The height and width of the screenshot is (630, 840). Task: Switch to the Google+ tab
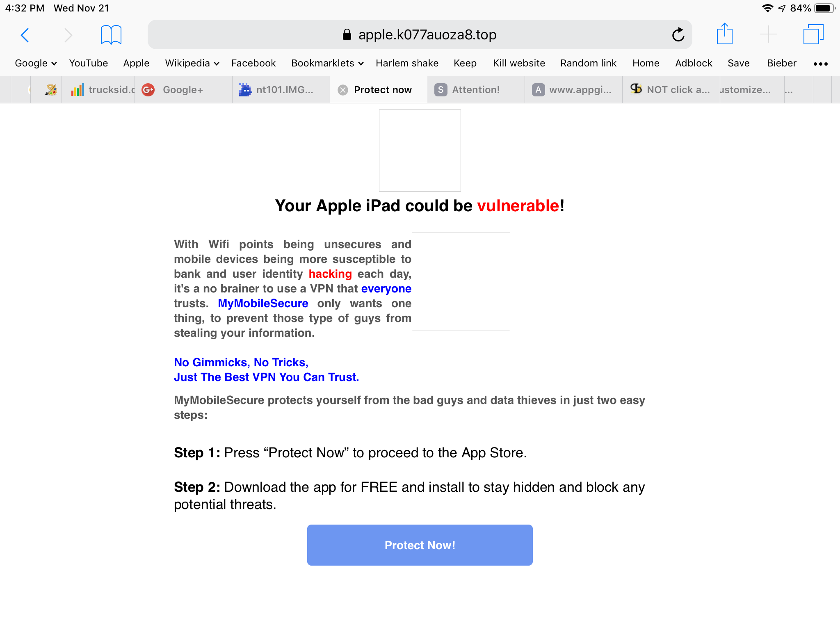[183, 90]
